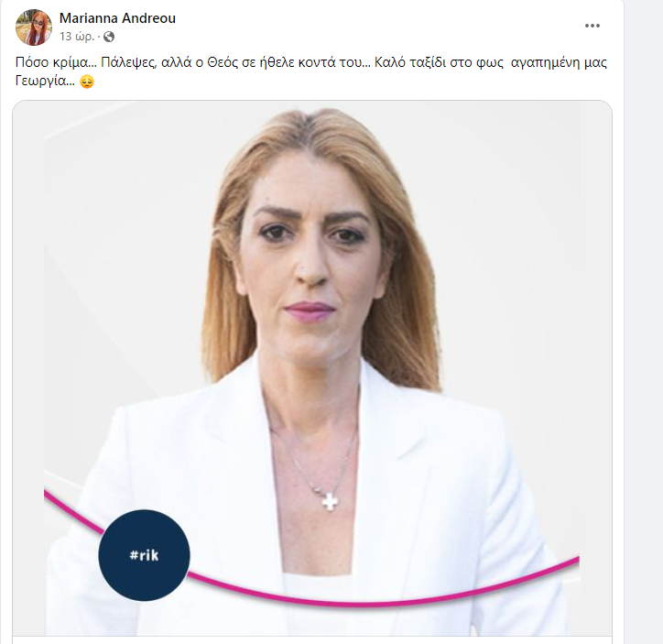Open Marianna Andreou's profile picture avatar
This screenshot has width=663, height=644.
34,27
